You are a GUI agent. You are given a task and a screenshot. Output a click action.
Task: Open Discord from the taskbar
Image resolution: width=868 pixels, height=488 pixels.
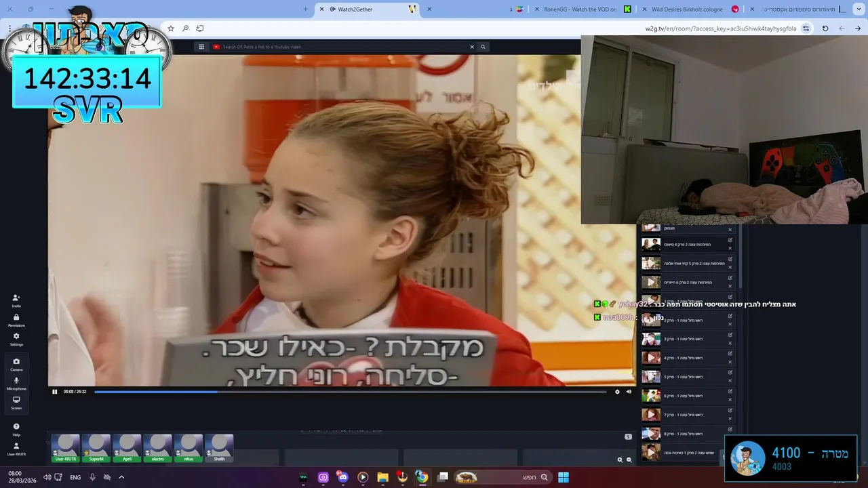pyautogui.click(x=342, y=477)
